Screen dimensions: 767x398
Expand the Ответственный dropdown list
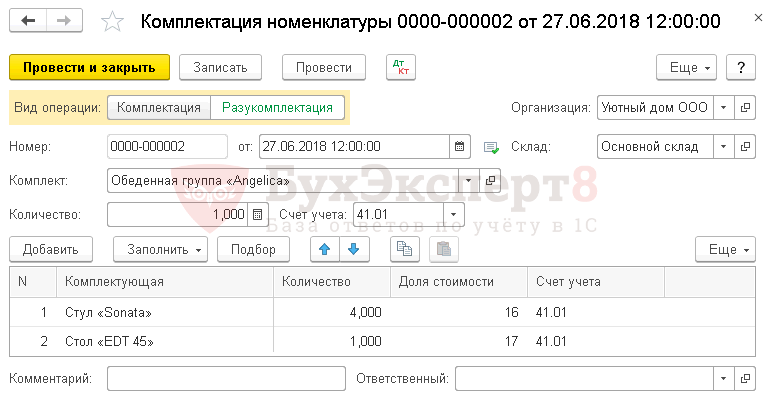(x=723, y=378)
